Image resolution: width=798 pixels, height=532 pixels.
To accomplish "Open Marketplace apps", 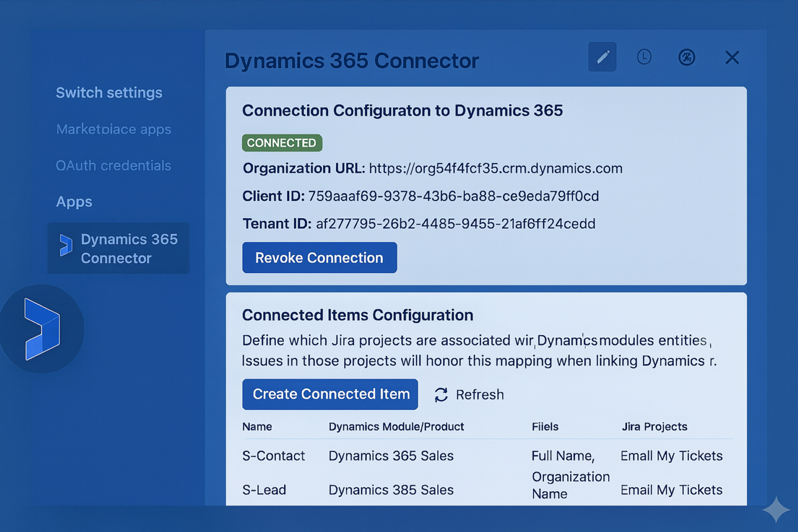I will click(113, 129).
